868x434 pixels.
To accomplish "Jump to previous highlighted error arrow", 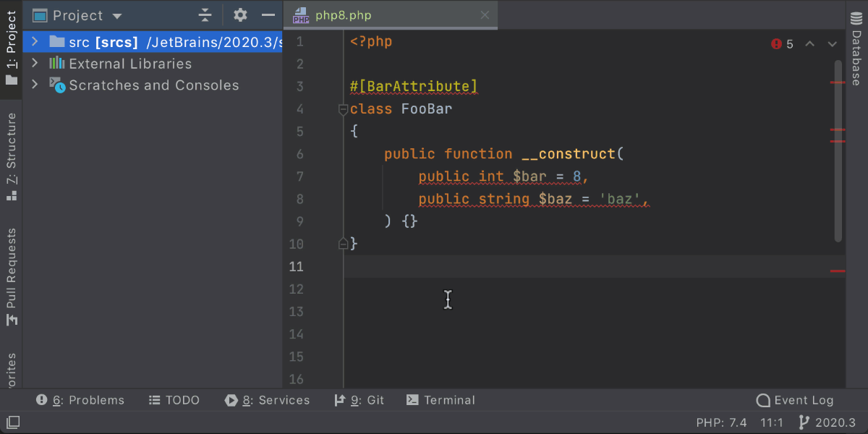I will pyautogui.click(x=810, y=44).
